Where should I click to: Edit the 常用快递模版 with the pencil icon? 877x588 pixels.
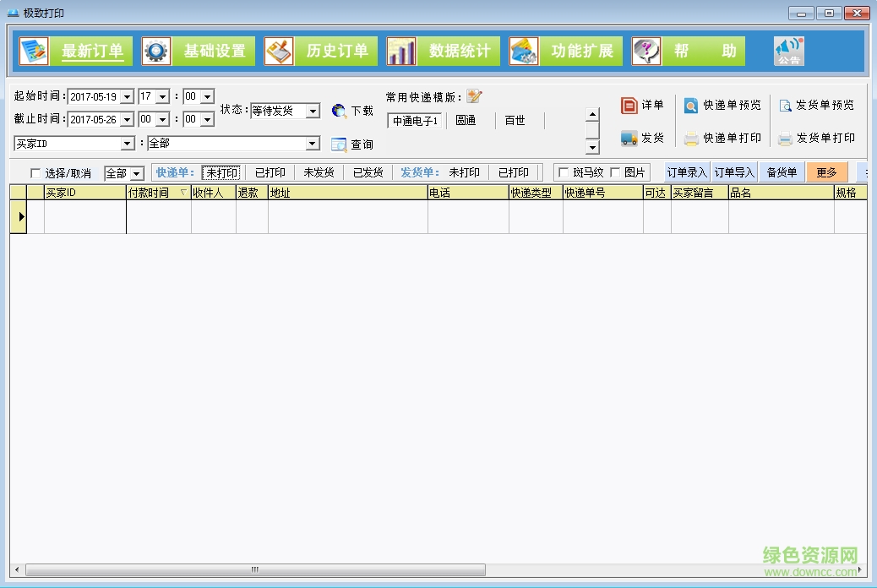click(474, 96)
